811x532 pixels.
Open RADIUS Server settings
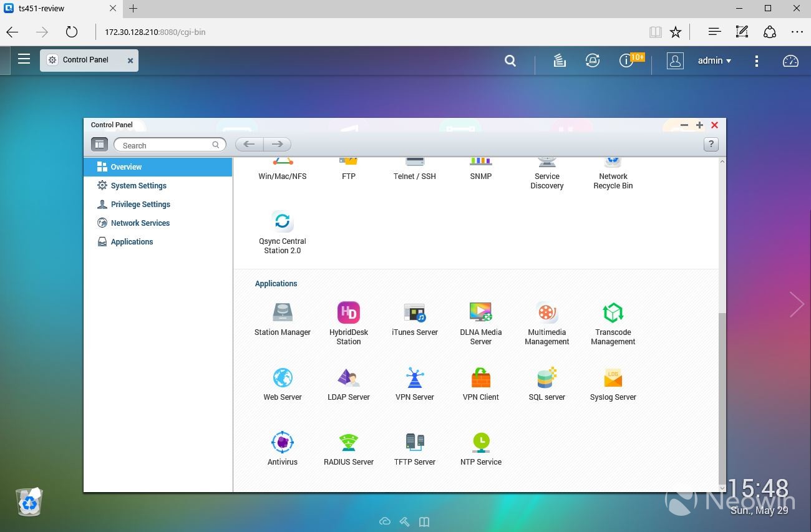pyautogui.click(x=348, y=449)
